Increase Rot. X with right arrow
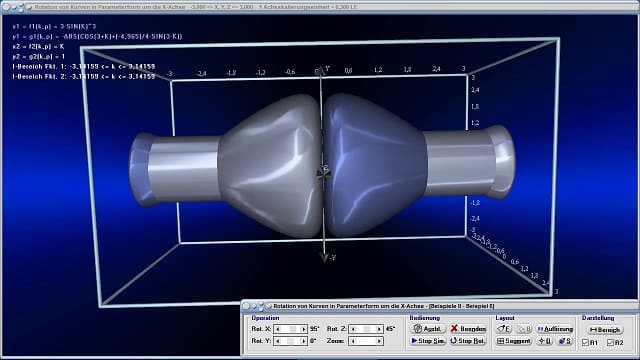Viewport: 640px width, 360px height. point(303,329)
